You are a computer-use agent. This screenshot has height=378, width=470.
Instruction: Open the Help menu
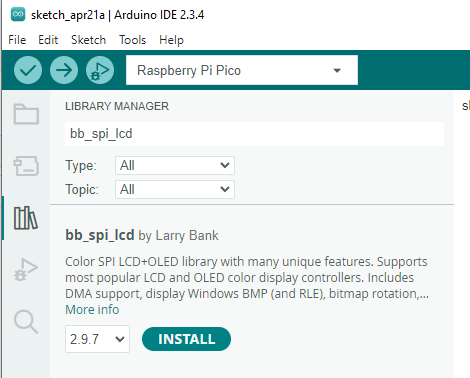pyautogui.click(x=171, y=40)
